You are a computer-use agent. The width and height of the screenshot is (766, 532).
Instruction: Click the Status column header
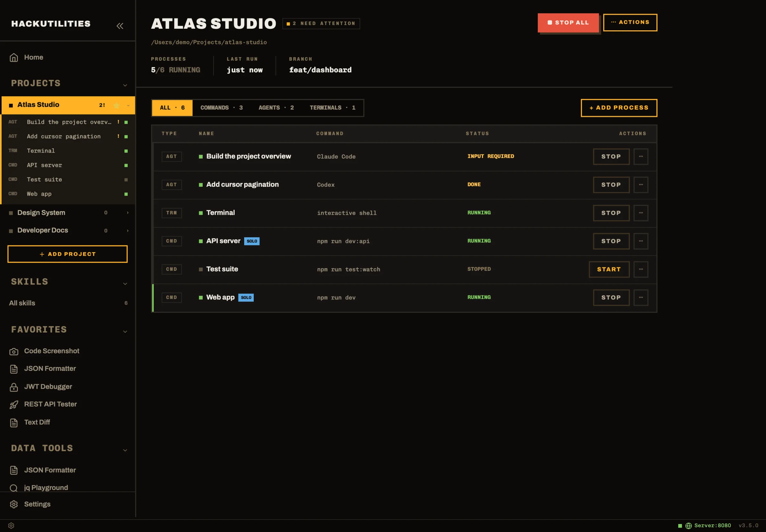coord(477,133)
